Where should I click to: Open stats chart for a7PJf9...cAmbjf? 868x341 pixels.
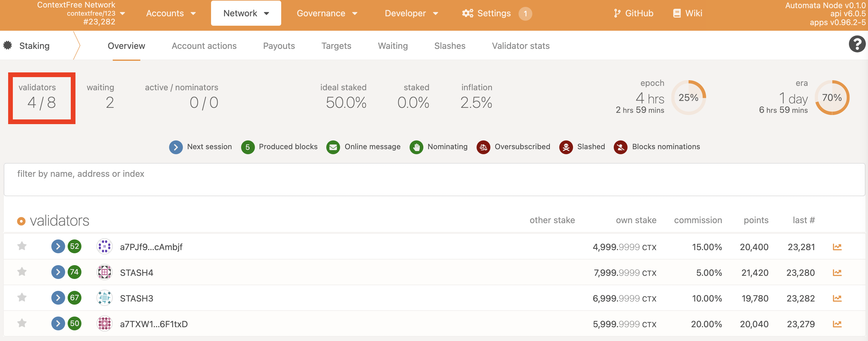point(837,247)
